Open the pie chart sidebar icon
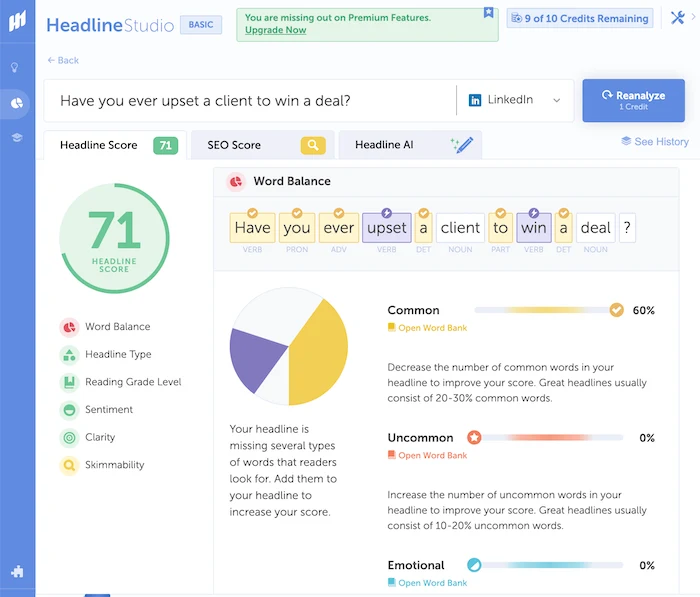The width and height of the screenshot is (700, 597). (16, 103)
